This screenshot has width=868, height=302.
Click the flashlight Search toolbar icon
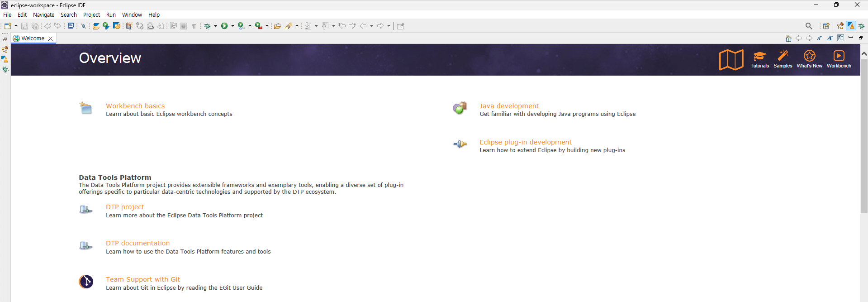click(289, 26)
